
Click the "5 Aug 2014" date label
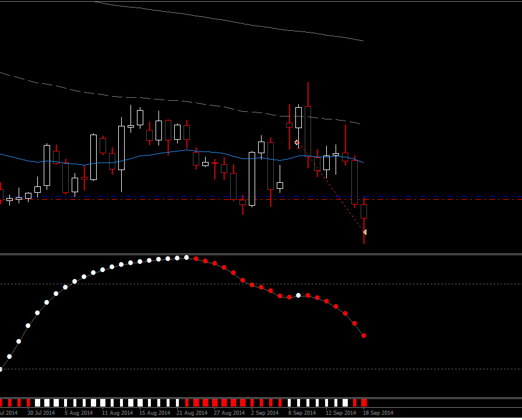(79, 412)
